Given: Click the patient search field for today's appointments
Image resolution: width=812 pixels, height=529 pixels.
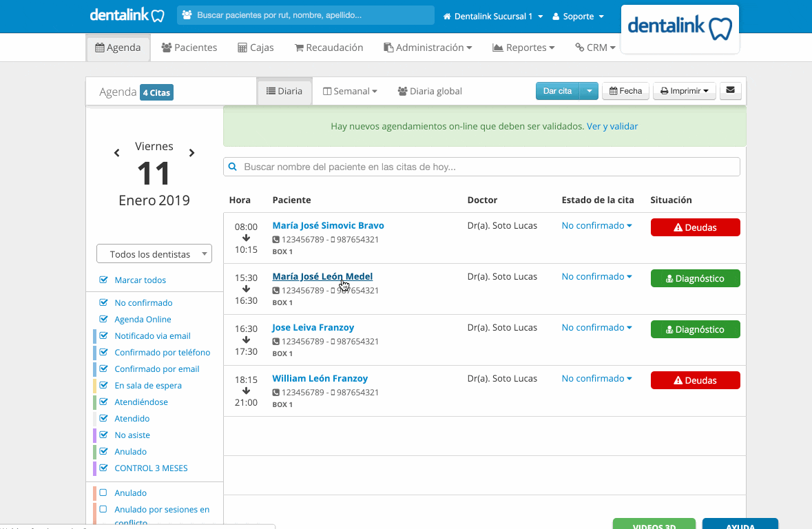Looking at the screenshot, I should (x=481, y=167).
